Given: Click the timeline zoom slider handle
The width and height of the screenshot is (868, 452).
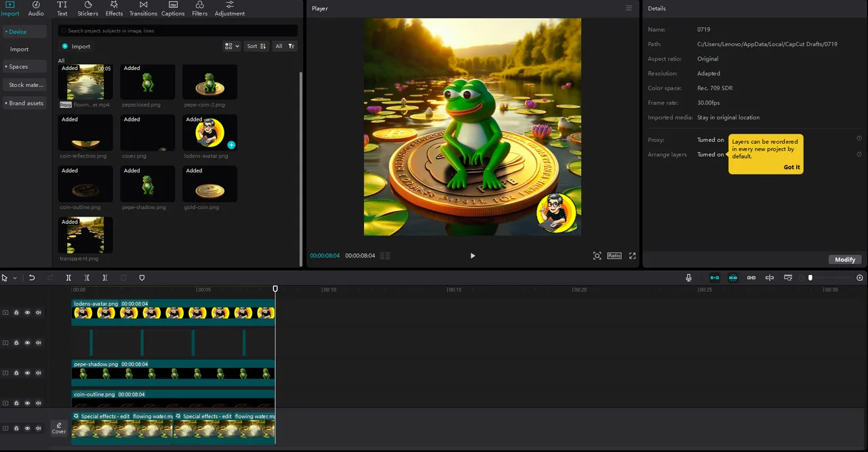Looking at the screenshot, I should click(x=810, y=278).
